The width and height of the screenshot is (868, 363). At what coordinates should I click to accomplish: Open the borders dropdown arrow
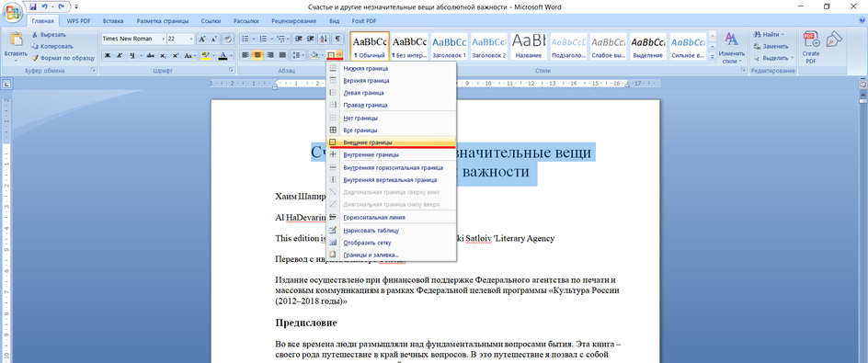(x=340, y=55)
